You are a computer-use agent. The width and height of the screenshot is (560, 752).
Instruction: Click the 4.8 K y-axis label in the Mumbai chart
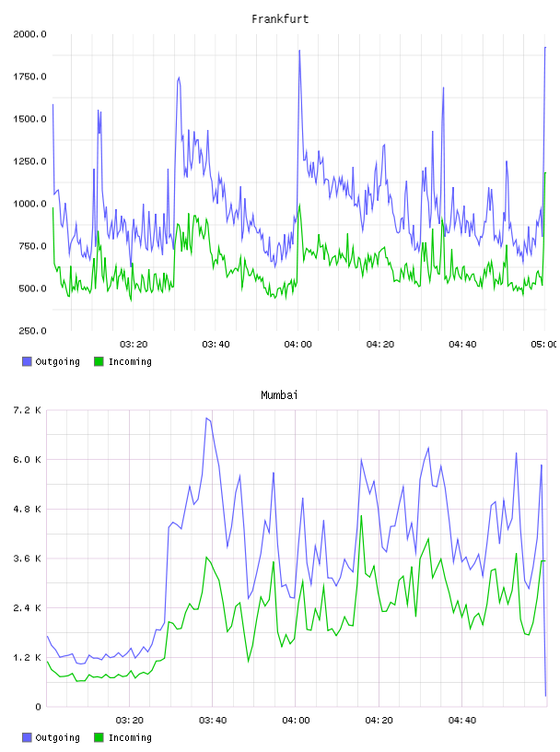(x=28, y=510)
